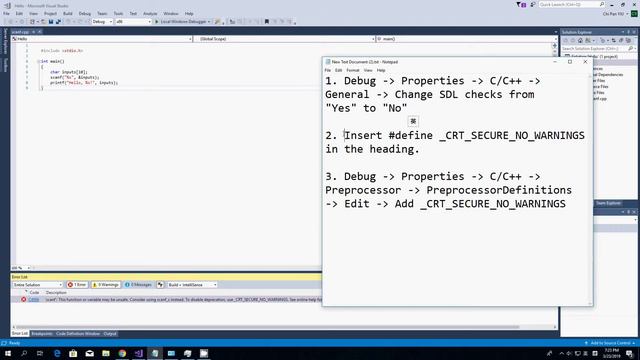Open the x86 platform dropdown

(x=133, y=22)
